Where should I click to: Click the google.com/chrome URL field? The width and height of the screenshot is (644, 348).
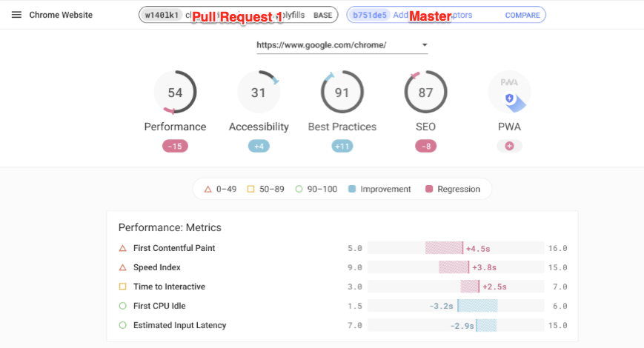point(342,45)
